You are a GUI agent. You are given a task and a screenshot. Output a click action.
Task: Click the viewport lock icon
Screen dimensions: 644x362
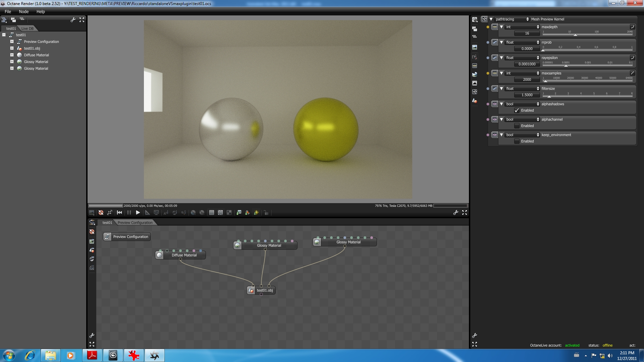(266, 213)
